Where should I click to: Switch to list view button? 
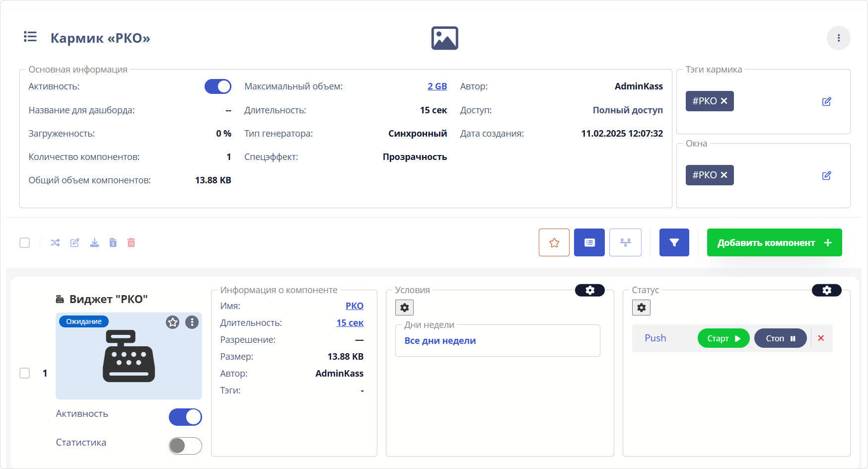pos(589,242)
